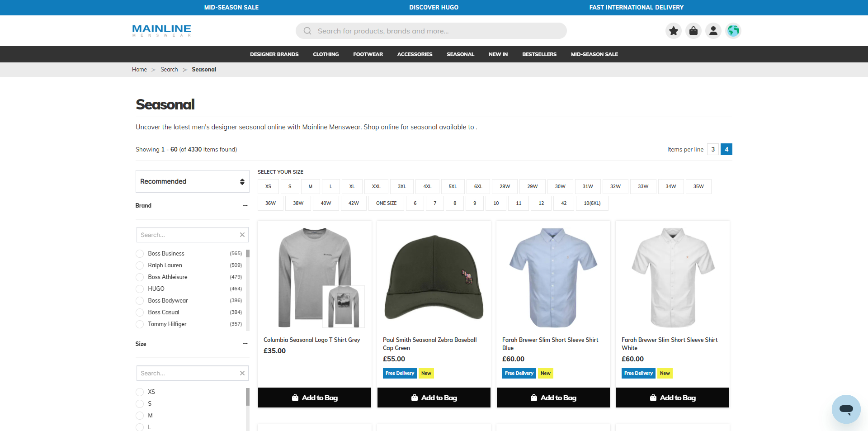Open Farah Brewer Slim Short Sleeve Shirt White title
868x431 pixels.
click(x=670, y=344)
